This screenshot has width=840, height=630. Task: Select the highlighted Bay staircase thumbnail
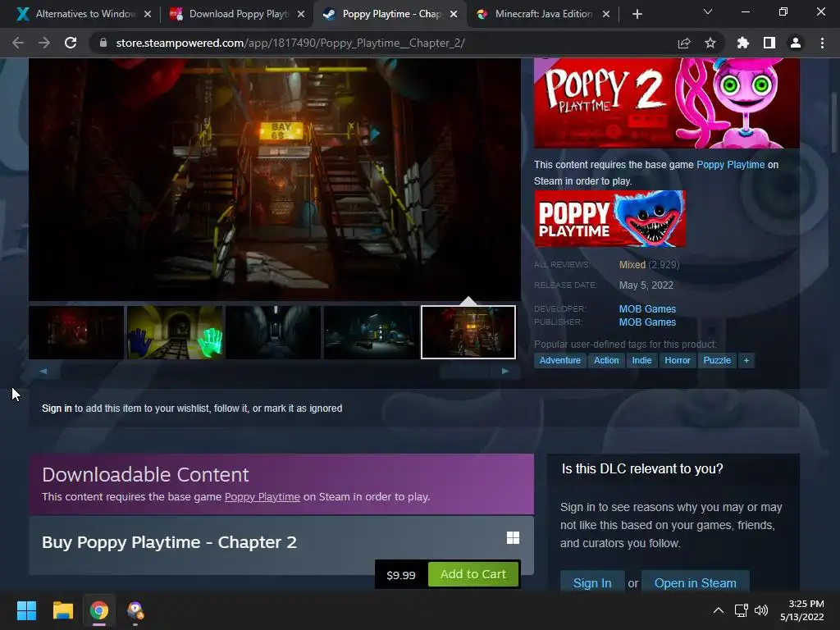[x=468, y=332]
